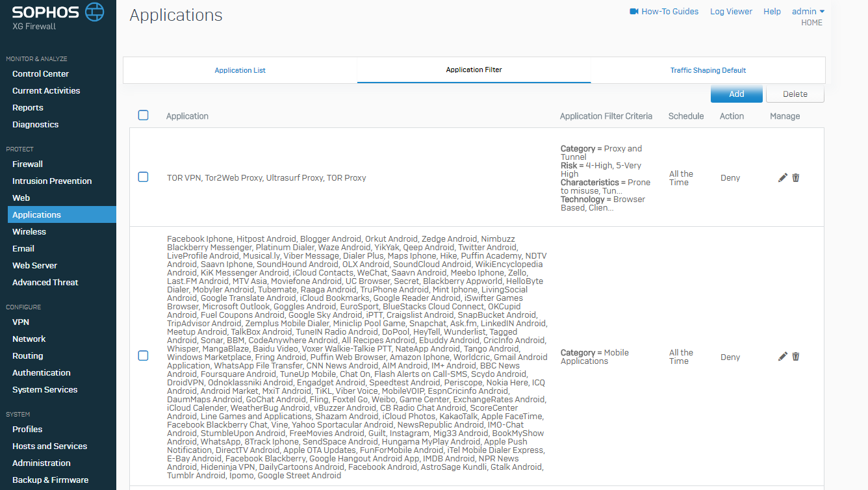Click the HOME label under admin
Viewport: 868px width, 490px height.
point(811,23)
